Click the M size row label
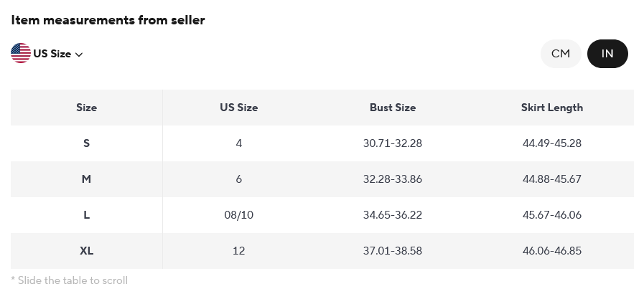The width and height of the screenshot is (644, 299). tap(87, 179)
